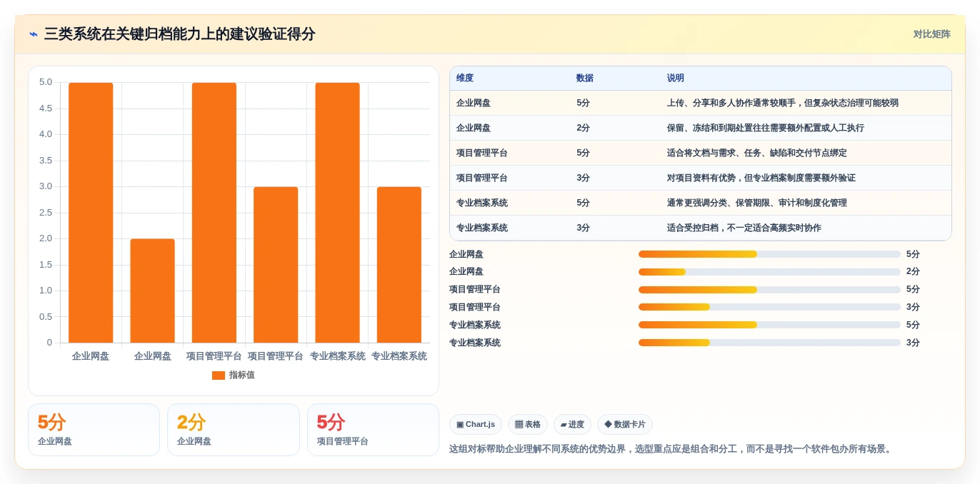Image resolution: width=980 pixels, height=484 pixels.
Task: Open the 5分 企业网盘 stat card
Action: [x=94, y=430]
